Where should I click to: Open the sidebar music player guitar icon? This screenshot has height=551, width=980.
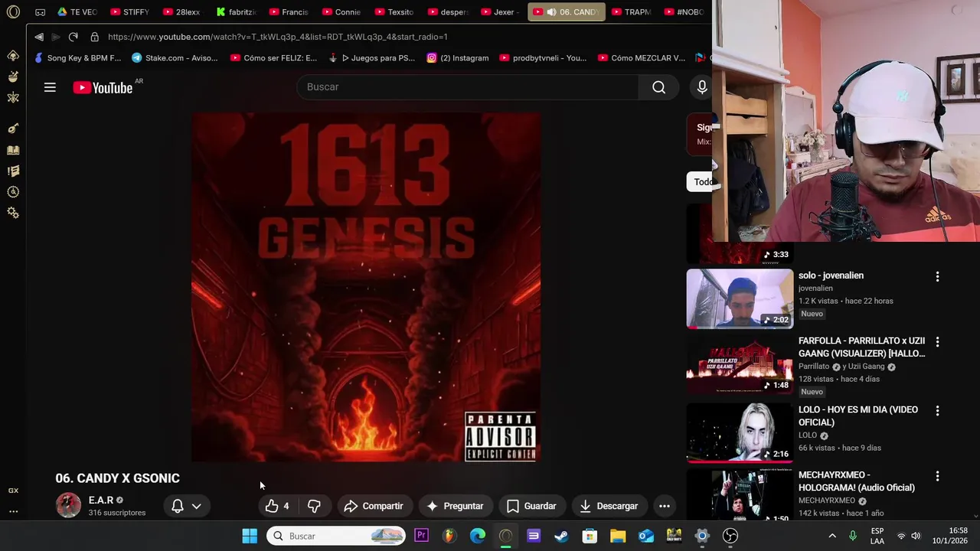click(x=13, y=129)
